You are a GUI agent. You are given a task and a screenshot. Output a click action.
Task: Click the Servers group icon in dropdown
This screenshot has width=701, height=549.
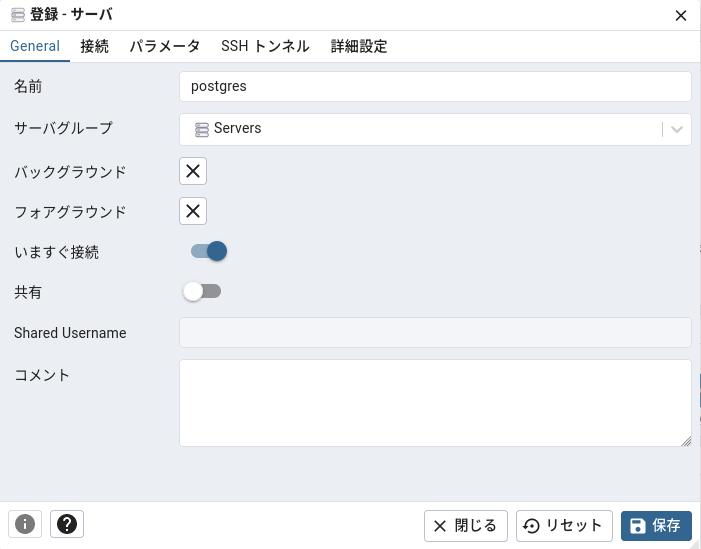click(x=202, y=129)
